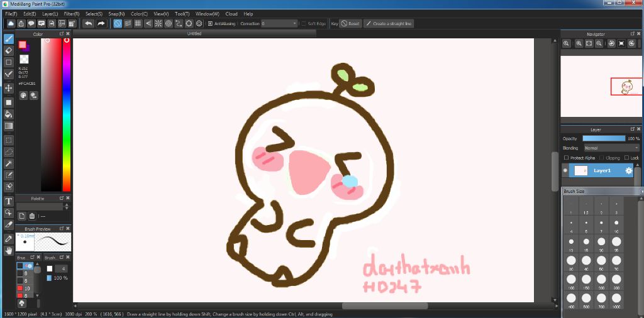The image size is (644, 318).
Task: Select the red brush with size 10
Action: (x=25, y=288)
